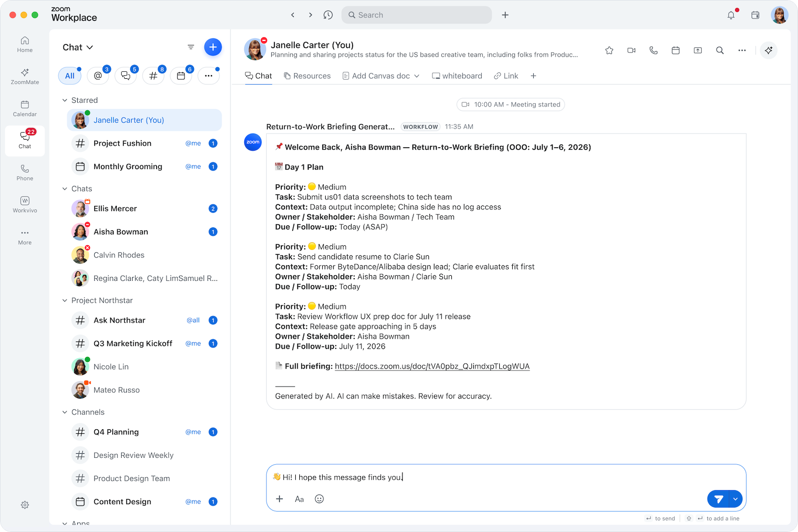Open settings gear icon
The height and width of the screenshot is (532, 798).
point(25,505)
